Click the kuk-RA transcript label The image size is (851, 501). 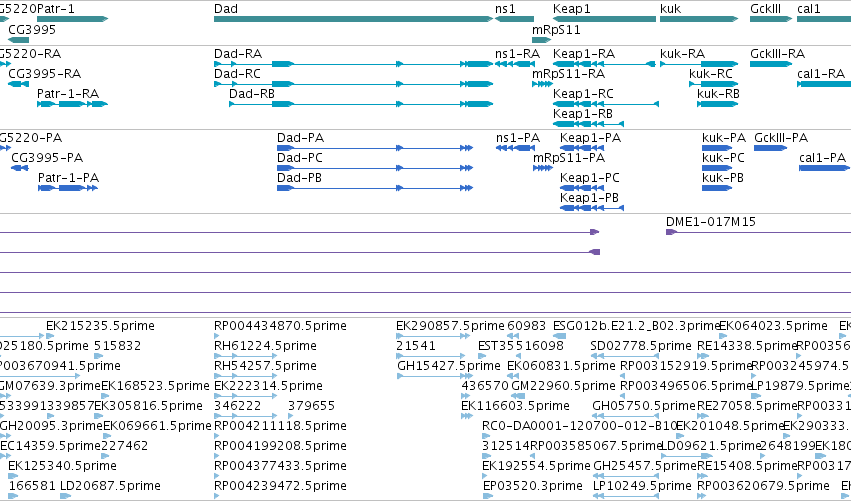682,54
